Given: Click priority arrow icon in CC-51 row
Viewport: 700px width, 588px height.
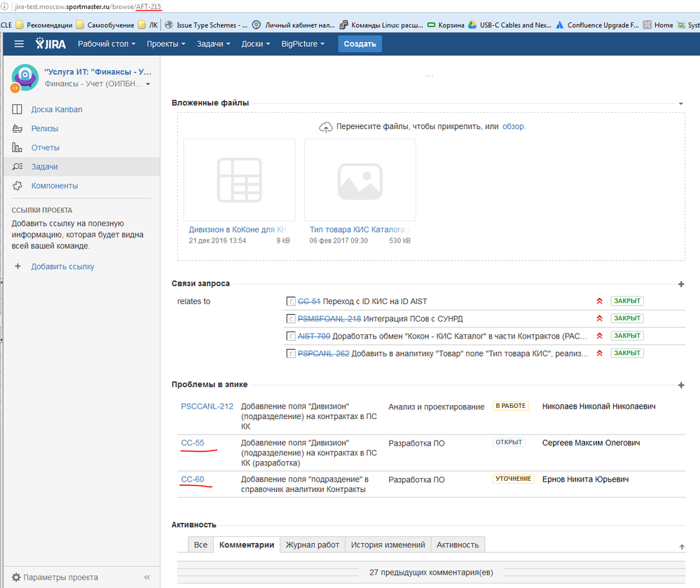Looking at the screenshot, I should [x=600, y=301].
